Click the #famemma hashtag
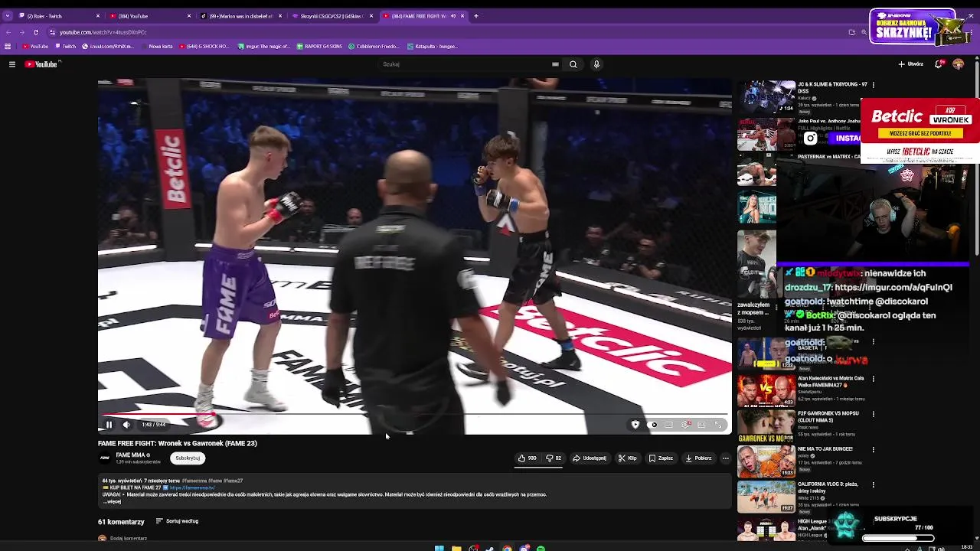 193,481
